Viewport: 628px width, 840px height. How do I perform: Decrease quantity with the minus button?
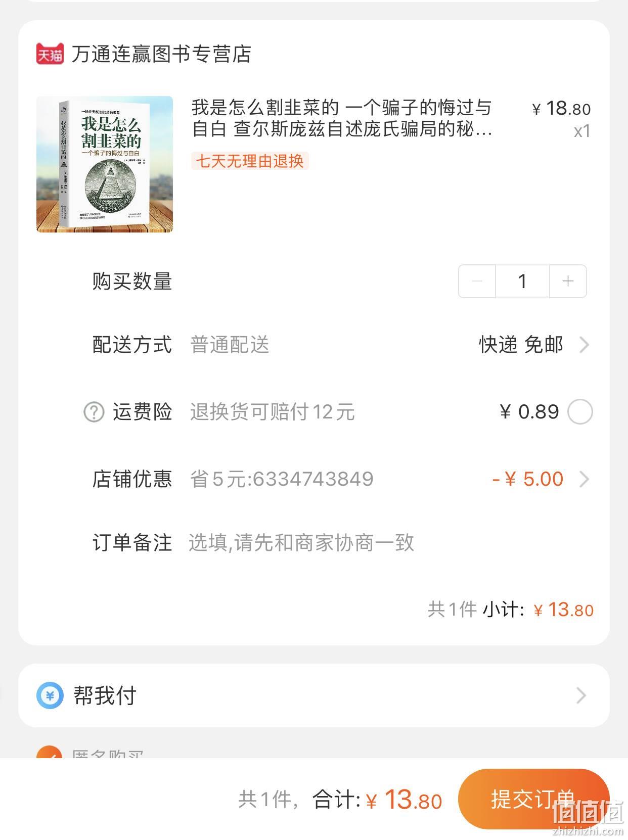477,281
